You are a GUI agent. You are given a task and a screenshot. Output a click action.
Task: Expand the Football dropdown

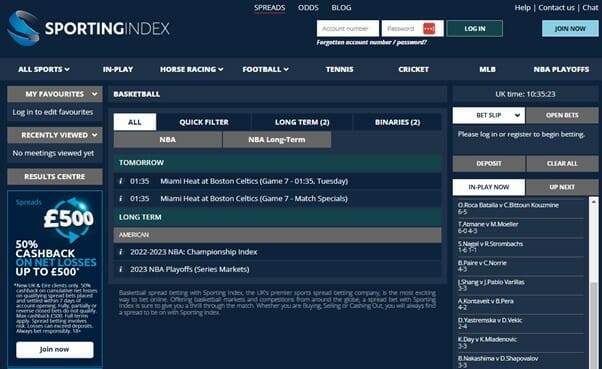(x=265, y=69)
